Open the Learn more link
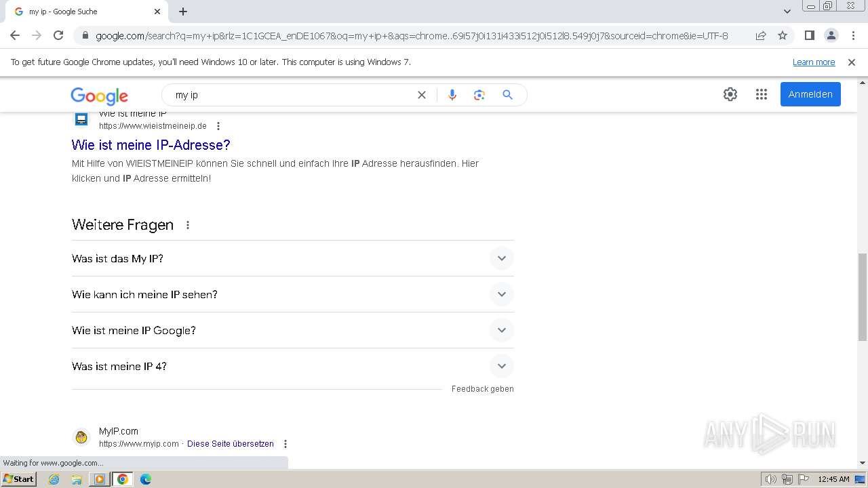This screenshot has width=868, height=488. tap(814, 62)
